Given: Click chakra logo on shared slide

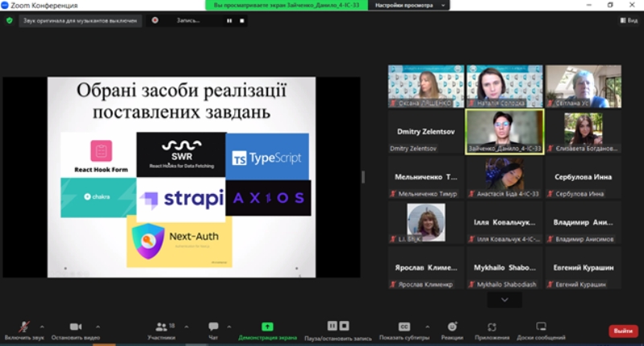Looking at the screenshot, I should [x=98, y=197].
